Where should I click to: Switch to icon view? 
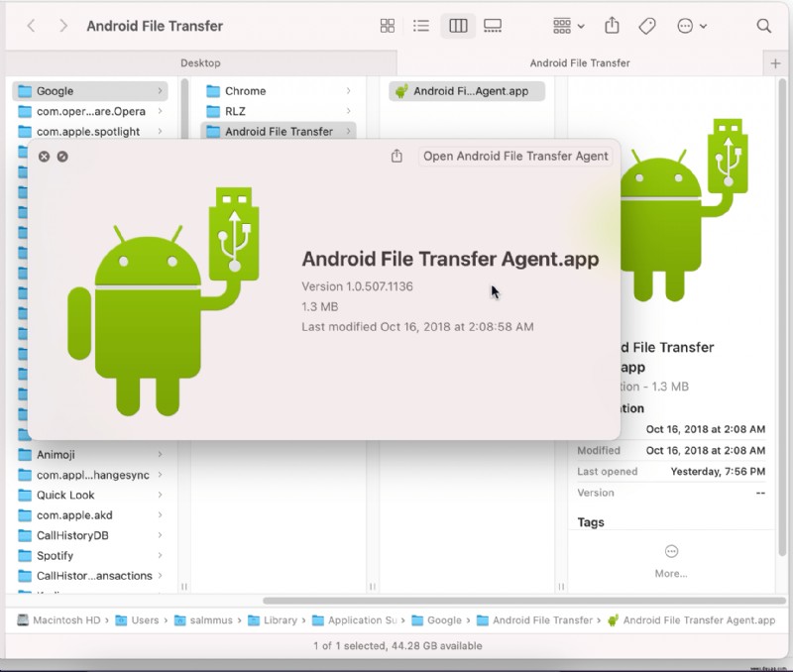[x=388, y=26]
